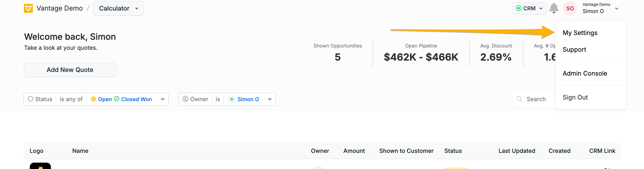The width and height of the screenshot is (644, 169).
Task: Click the yellow Open status dot
Action: [x=93, y=99]
